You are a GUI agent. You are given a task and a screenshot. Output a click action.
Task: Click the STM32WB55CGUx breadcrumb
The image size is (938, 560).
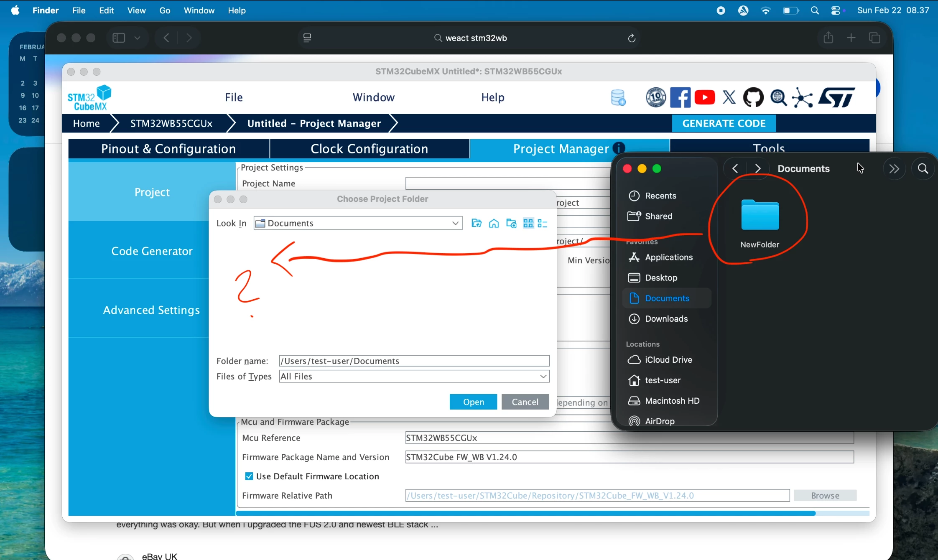171,123
